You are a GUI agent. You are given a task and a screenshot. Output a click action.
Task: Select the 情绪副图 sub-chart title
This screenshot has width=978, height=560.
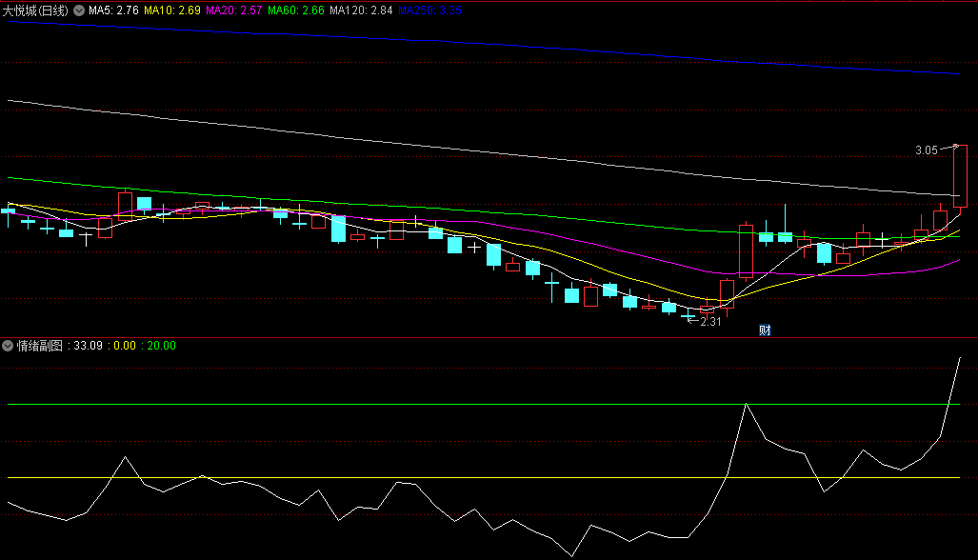40,346
